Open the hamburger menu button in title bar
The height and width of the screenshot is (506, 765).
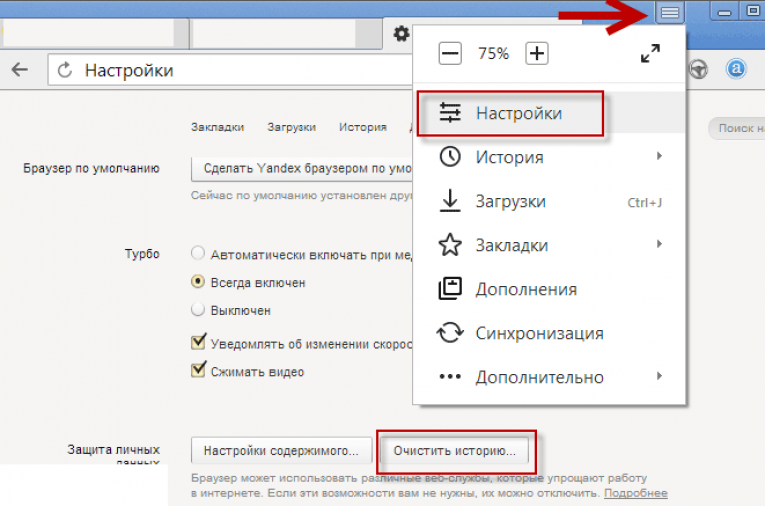669,13
